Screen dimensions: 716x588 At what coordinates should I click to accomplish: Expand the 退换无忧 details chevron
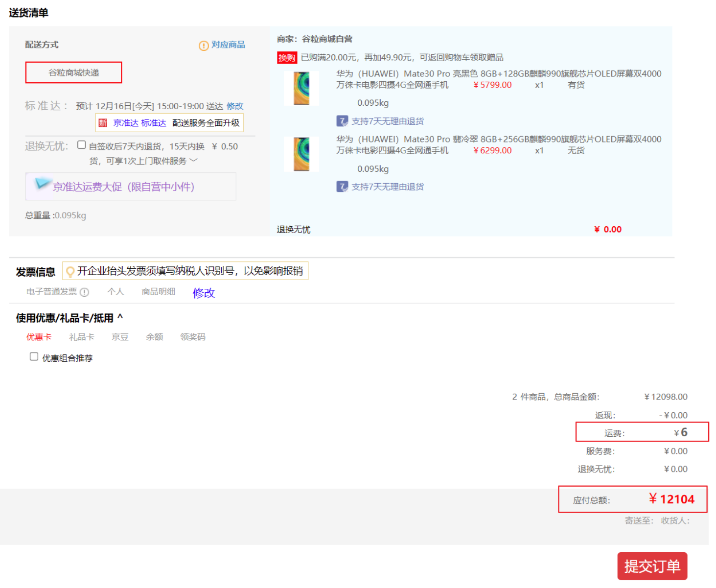coord(193,160)
